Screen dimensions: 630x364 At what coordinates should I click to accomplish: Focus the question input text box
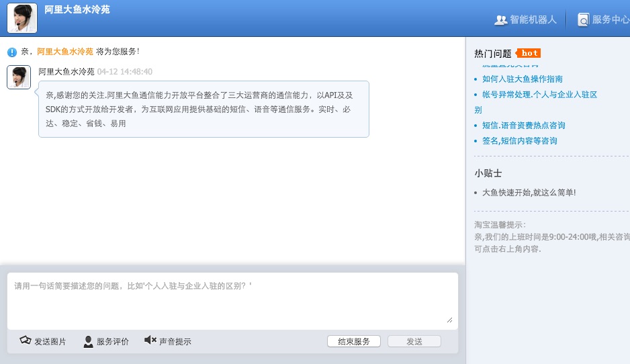(232, 302)
